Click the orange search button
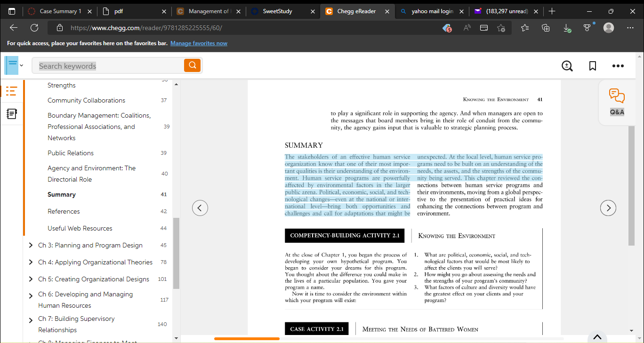 pyautogui.click(x=192, y=65)
